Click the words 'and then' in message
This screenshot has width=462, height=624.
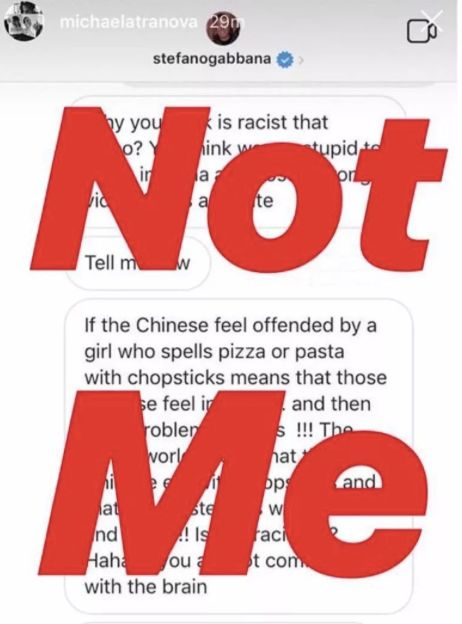tap(331, 404)
